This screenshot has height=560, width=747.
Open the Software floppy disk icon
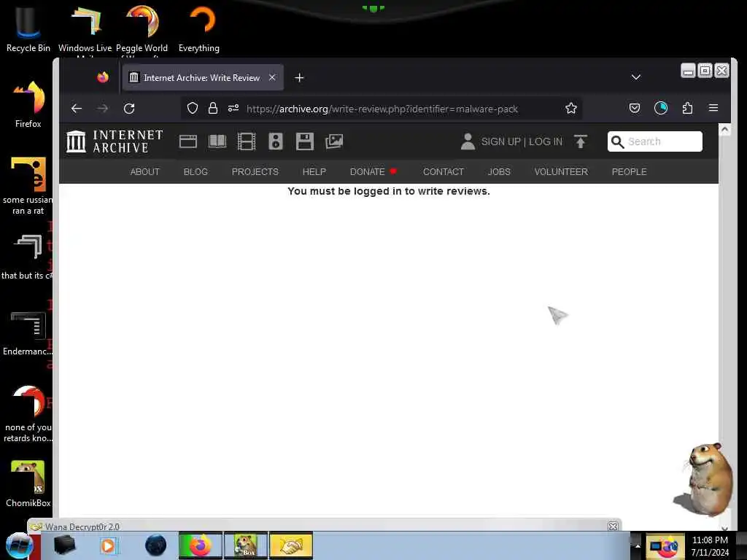pos(305,141)
